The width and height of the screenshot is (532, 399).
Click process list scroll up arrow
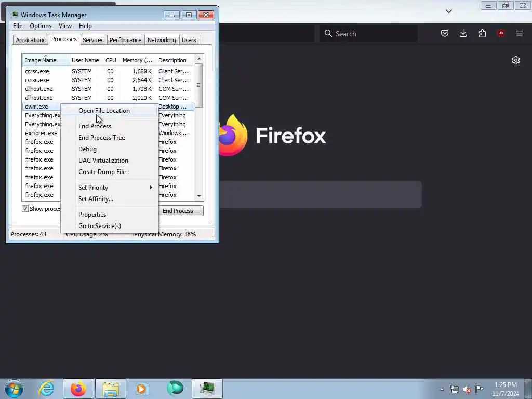pyautogui.click(x=199, y=59)
